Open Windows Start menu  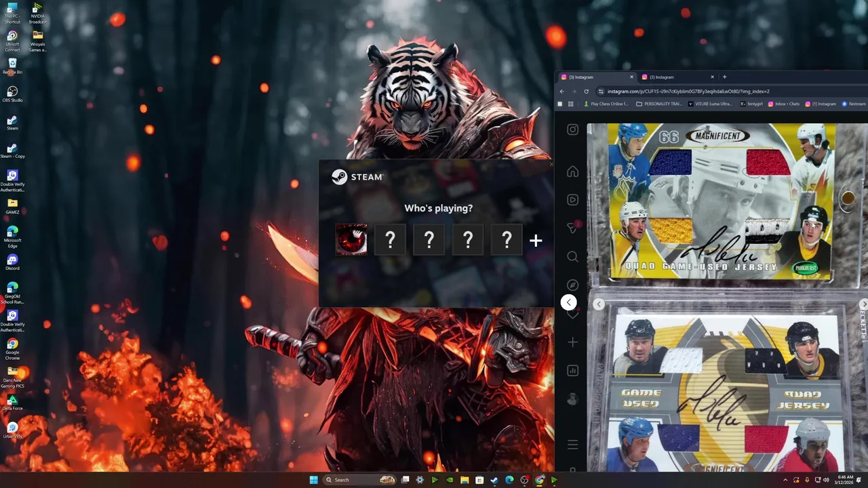(x=313, y=480)
